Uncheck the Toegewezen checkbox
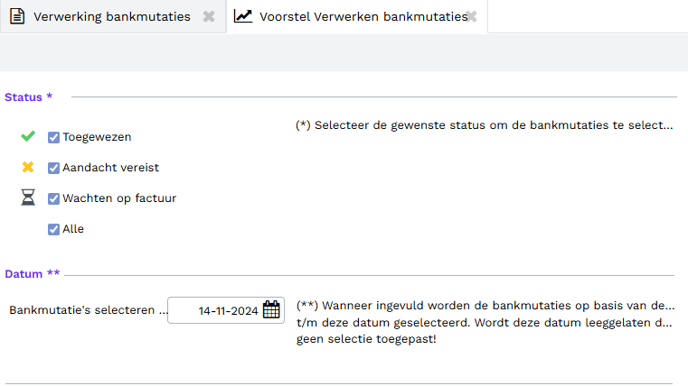Image resolution: width=688 pixels, height=386 pixels. pos(54,137)
